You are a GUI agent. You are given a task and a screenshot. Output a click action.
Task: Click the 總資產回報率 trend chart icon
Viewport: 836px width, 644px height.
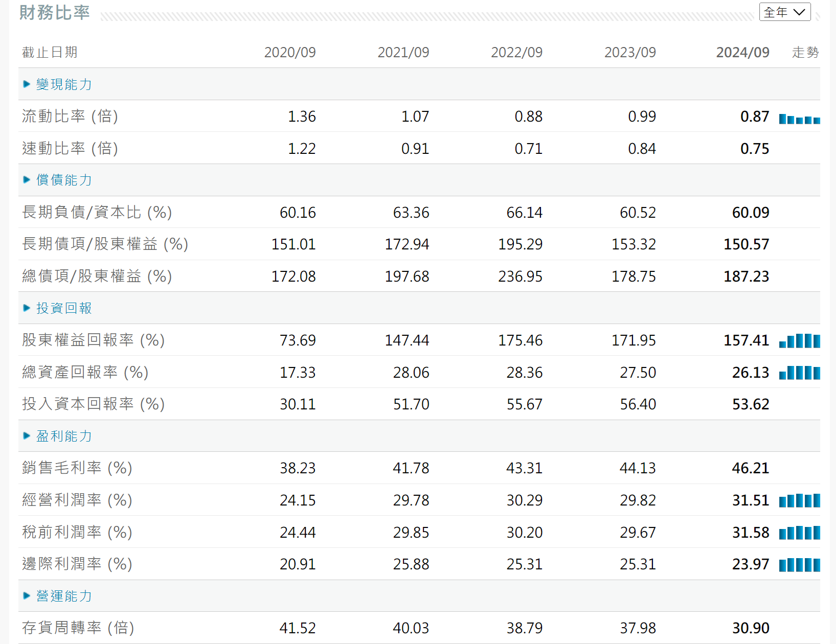[799, 373]
